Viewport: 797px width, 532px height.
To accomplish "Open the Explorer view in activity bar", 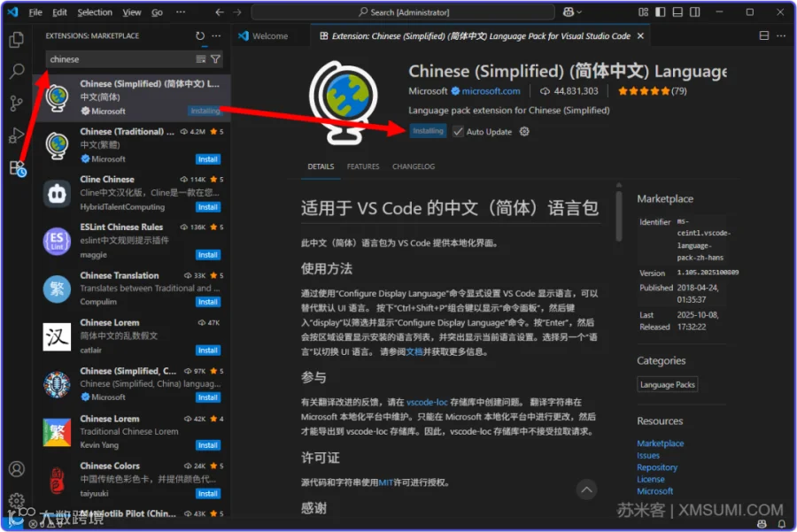I will [x=16, y=40].
